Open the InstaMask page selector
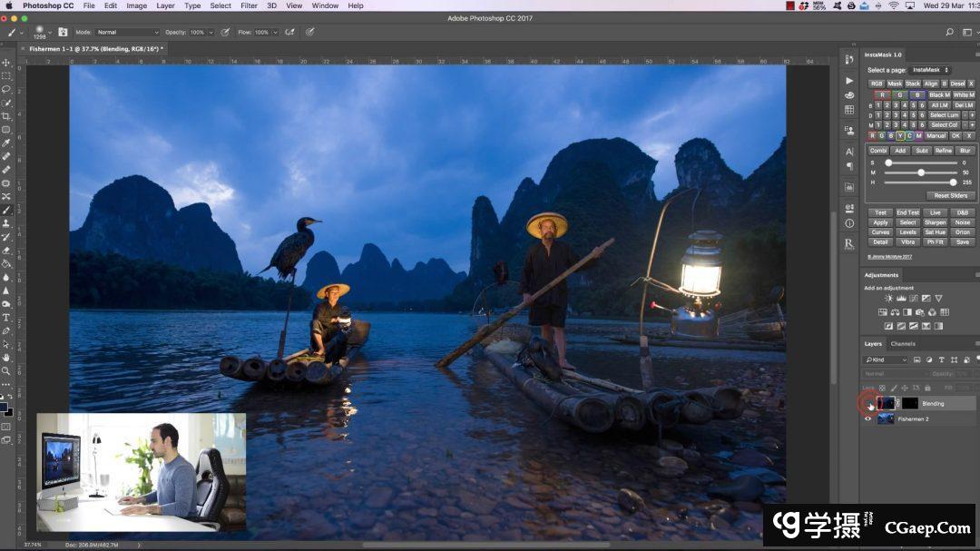This screenshot has width=980, height=551. click(929, 70)
